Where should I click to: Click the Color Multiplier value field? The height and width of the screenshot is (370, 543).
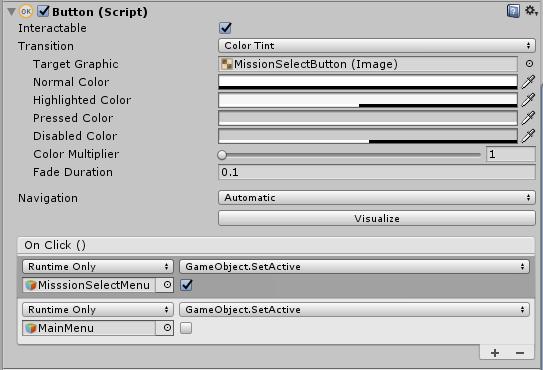[x=511, y=154]
